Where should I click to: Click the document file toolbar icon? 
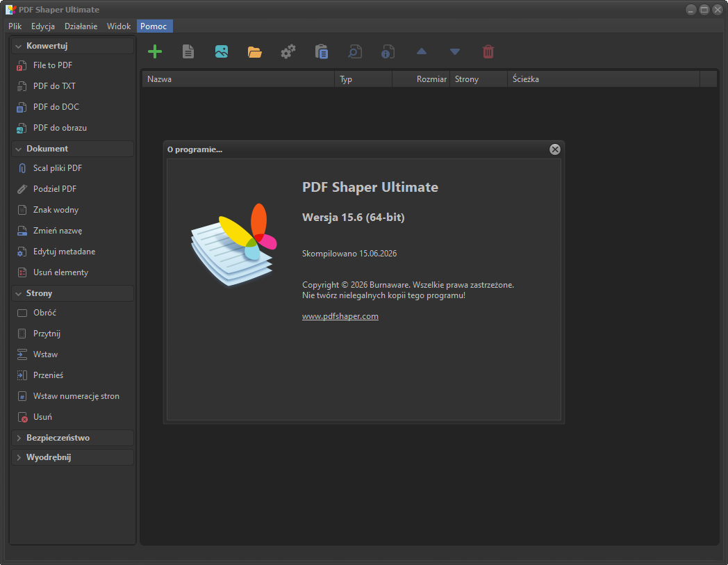coord(188,51)
